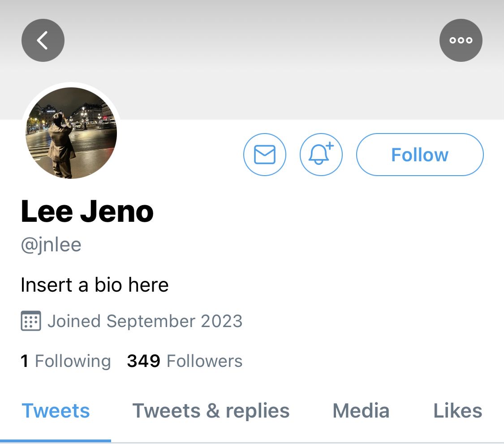Tap the Joined September 2023 text
The image size is (504, 444).
click(x=145, y=321)
